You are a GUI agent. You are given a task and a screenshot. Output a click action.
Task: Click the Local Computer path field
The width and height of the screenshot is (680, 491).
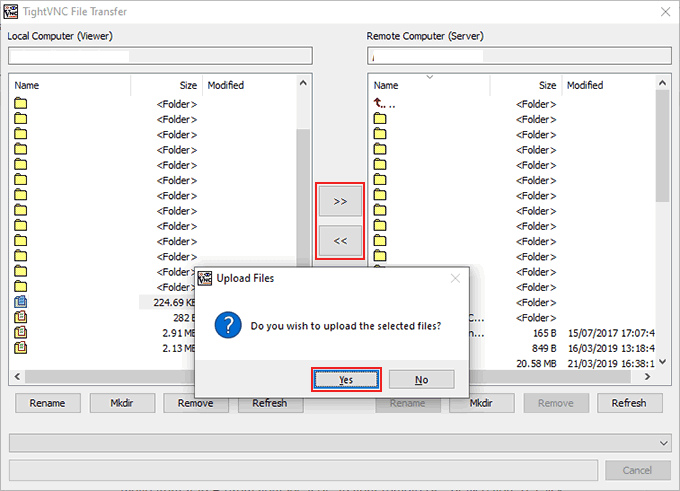click(x=159, y=56)
